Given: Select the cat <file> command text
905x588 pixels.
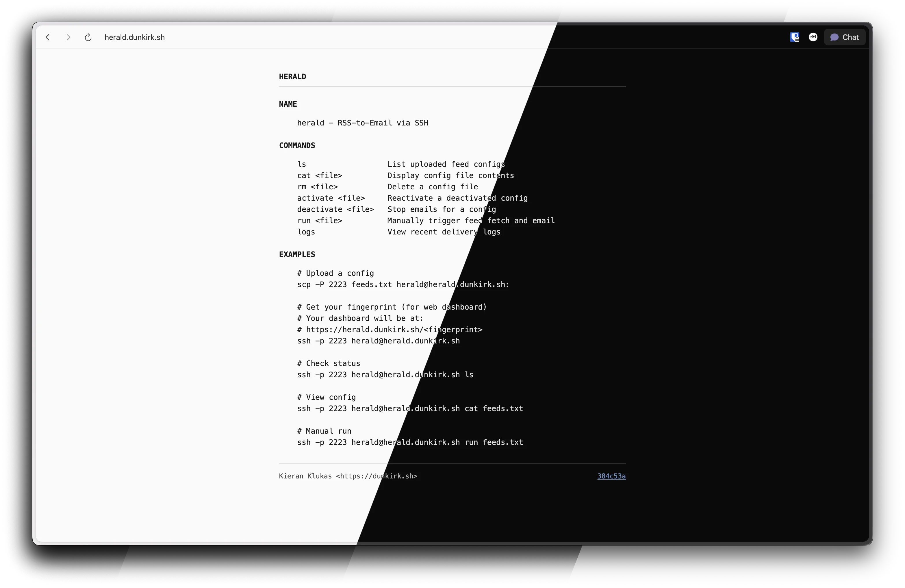Looking at the screenshot, I should (319, 175).
